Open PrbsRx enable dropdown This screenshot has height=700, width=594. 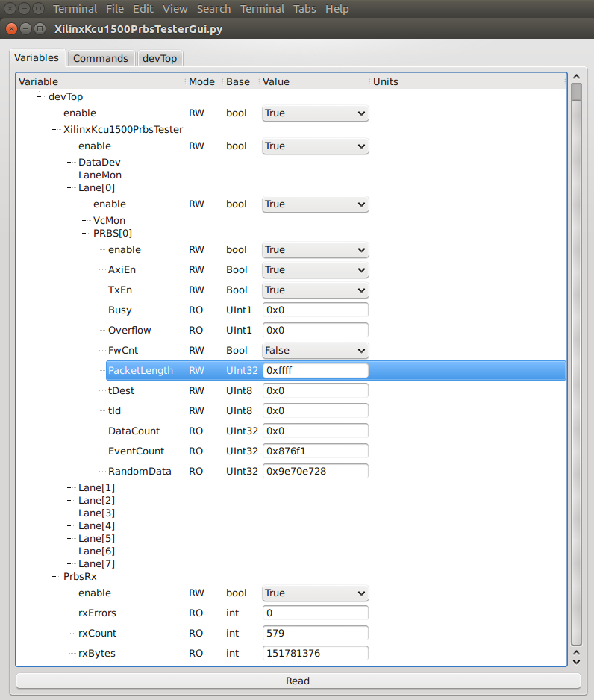315,593
